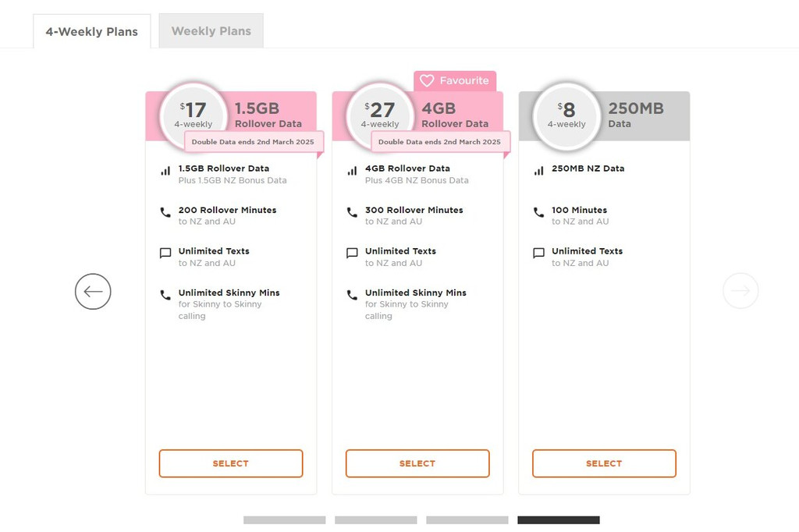
Task: Click the $17 4-weekly price circle
Action: [x=193, y=115]
